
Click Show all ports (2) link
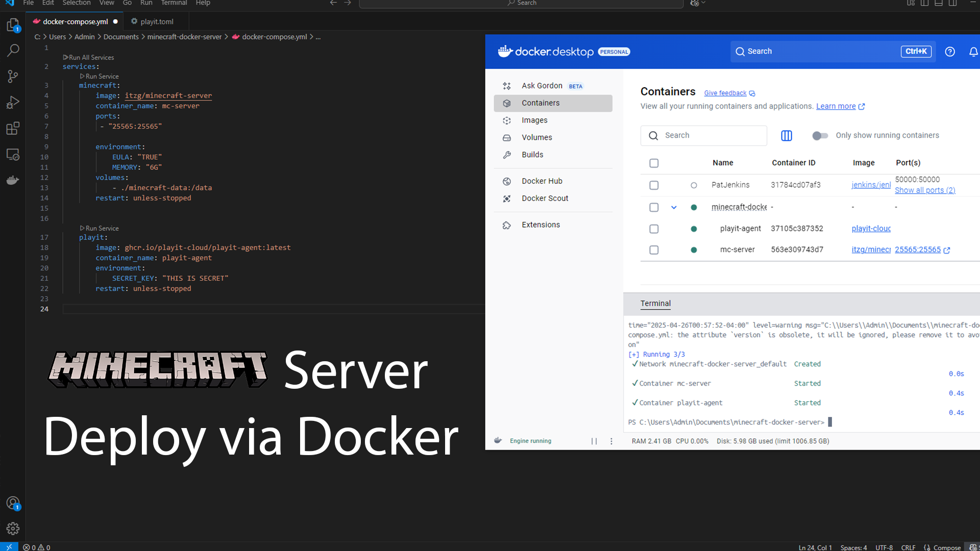tap(925, 190)
